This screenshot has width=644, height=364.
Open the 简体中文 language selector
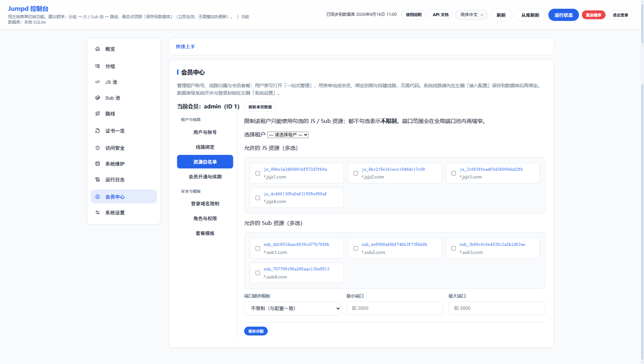pos(471,15)
